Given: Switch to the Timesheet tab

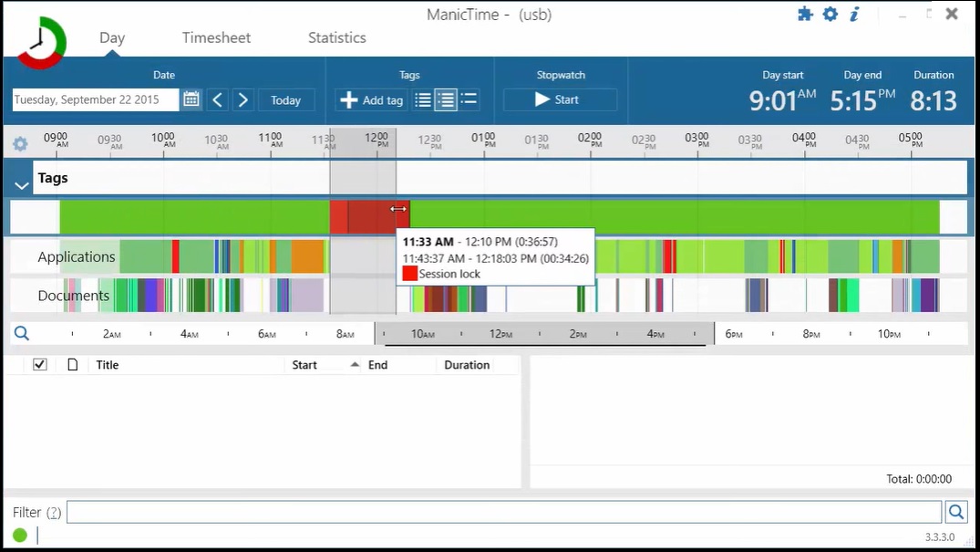Looking at the screenshot, I should pos(216,37).
